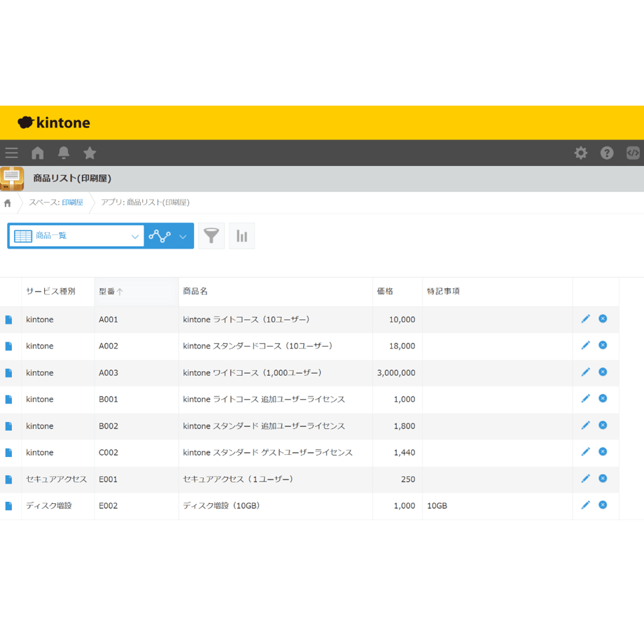The height and width of the screenshot is (644, 644).
Task: Click product name kintone スタンダード 追加ユーザーライセンス
Action: [264, 426]
